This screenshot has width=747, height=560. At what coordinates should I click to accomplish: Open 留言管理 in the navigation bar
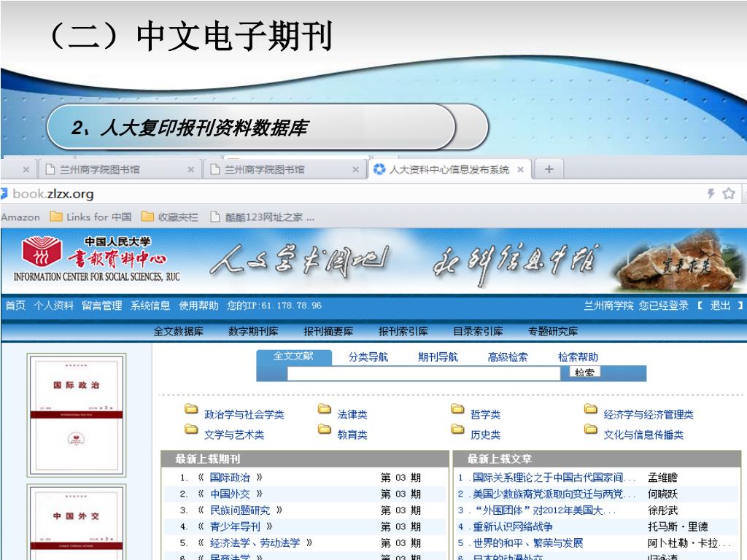click(x=102, y=306)
